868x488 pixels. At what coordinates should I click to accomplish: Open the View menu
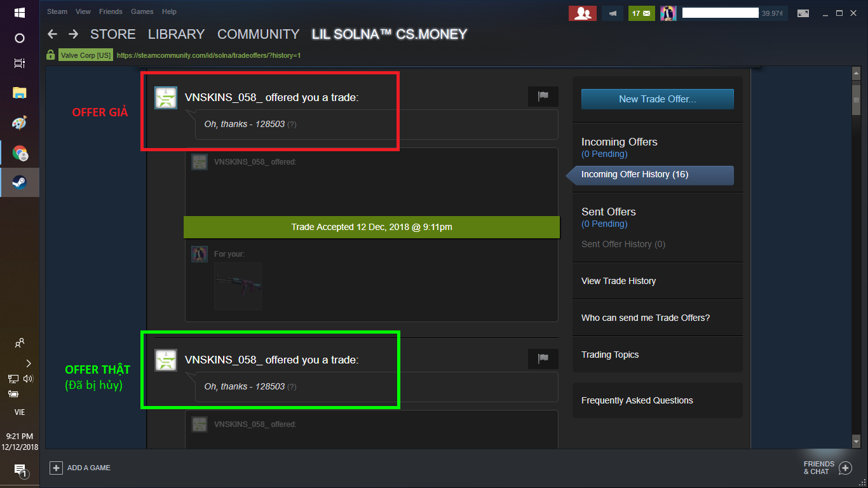pyautogui.click(x=83, y=11)
